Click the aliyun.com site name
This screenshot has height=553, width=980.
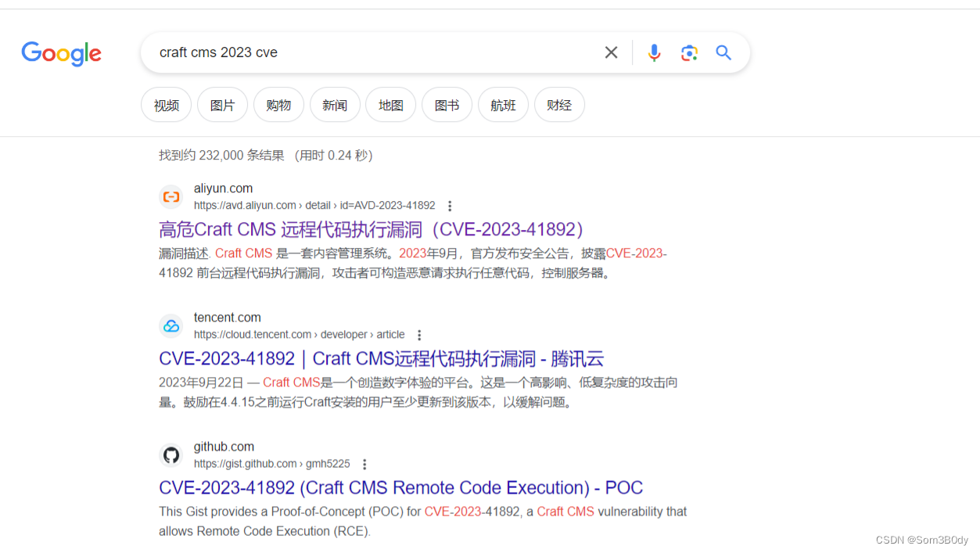tap(224, 189)
